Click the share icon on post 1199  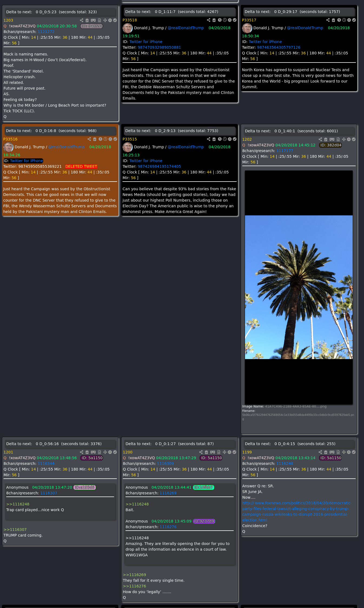[x=320, y=452]
